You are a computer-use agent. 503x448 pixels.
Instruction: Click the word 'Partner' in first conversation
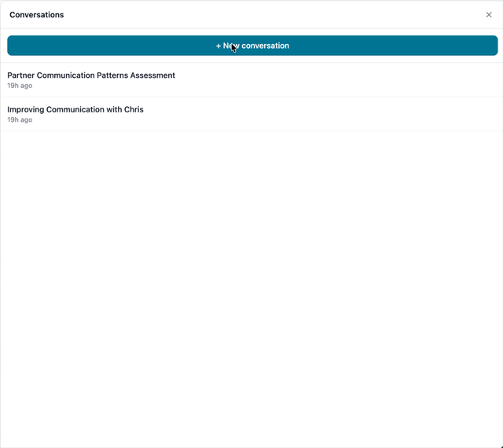pos(21,75)
